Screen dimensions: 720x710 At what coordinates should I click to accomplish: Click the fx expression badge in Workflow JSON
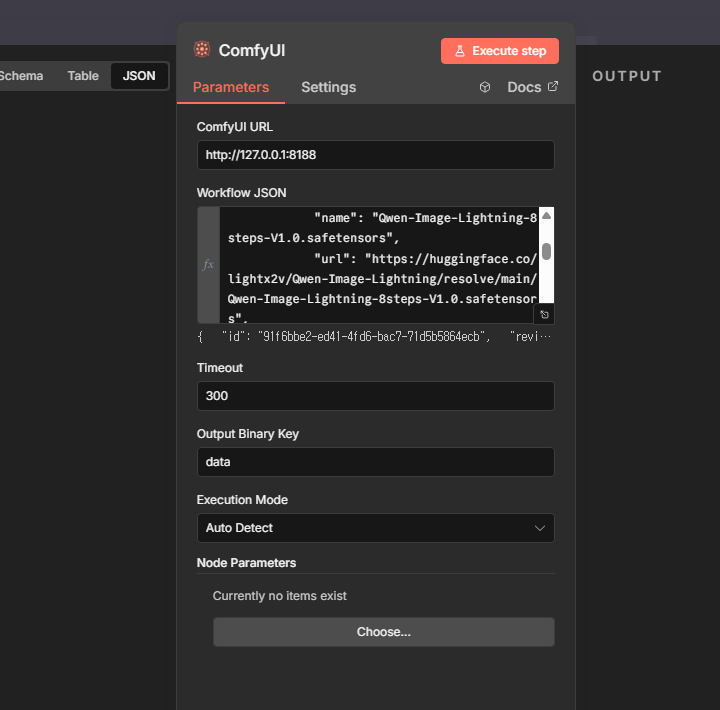tap(208, 265)
